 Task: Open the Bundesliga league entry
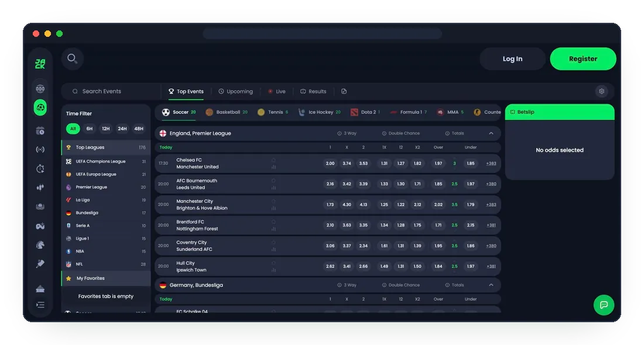pos(106,213)
